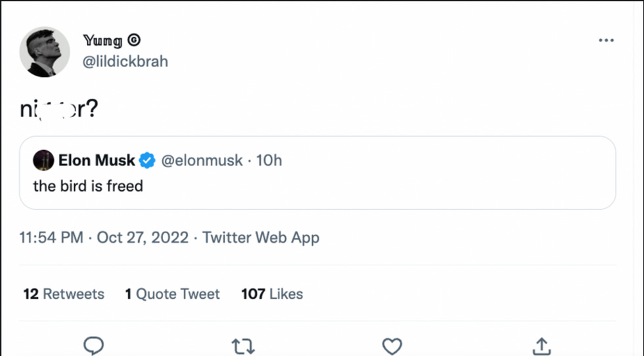644x356 pixels.
Task: Click the 10h timestamp on quoted tweet
Action: [x=269, y=160]
